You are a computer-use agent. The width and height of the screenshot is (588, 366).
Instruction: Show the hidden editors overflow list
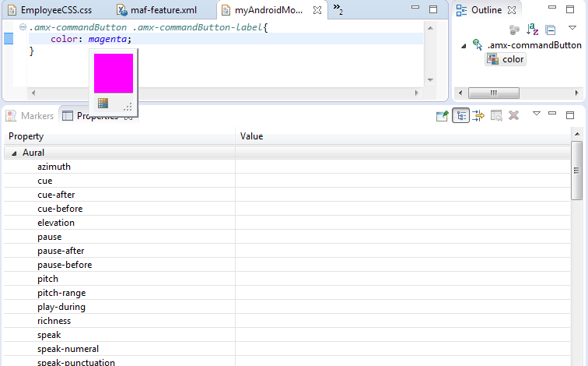click(x=338, y=9)
